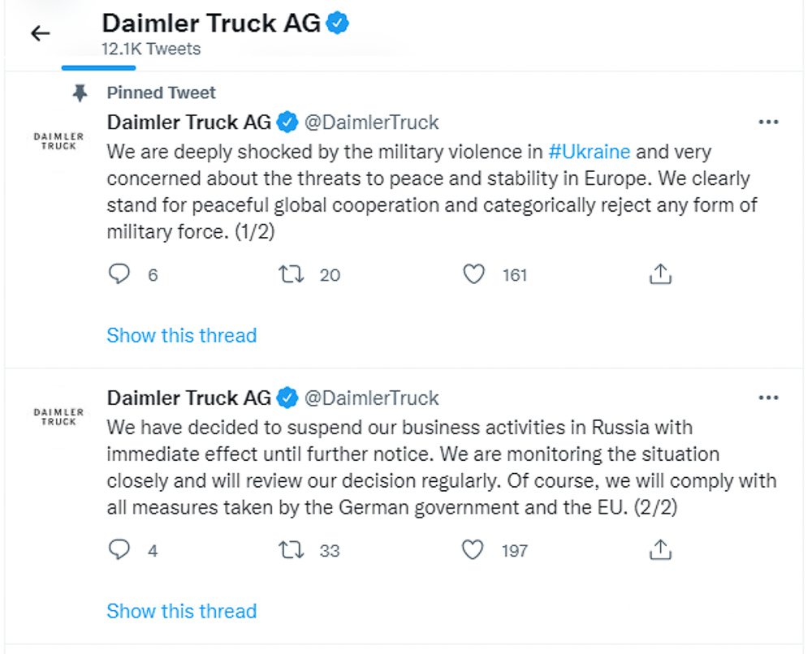Open the #Ukraine hashtag link

pyautogui.click(x=590, y=152)
